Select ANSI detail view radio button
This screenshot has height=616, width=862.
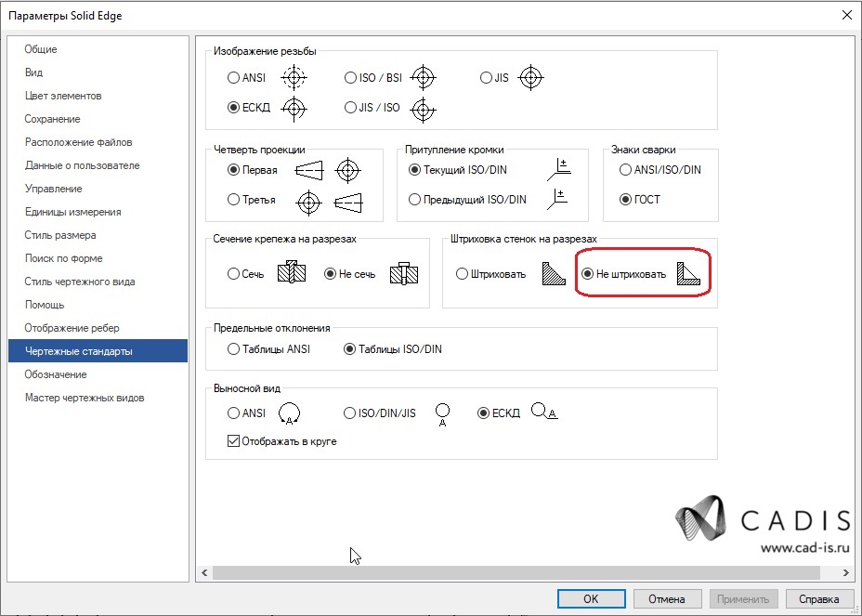(x=233, y=413)
